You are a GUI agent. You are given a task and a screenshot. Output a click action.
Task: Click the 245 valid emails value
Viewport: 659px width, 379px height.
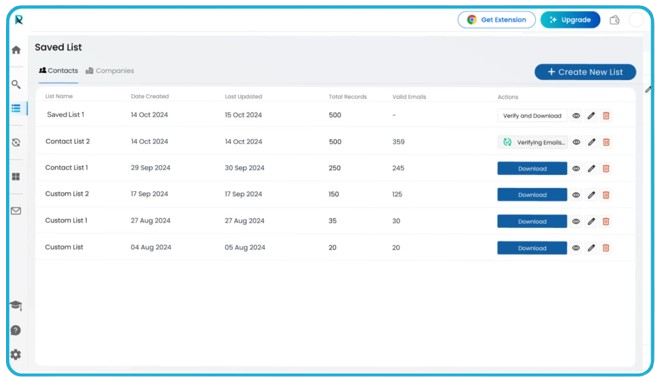398,168
